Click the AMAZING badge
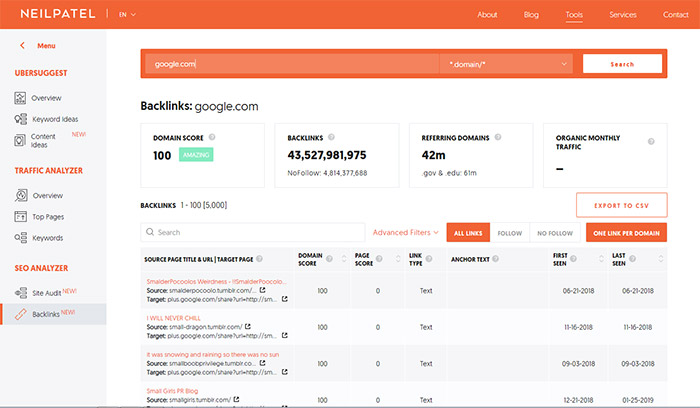Image resolution: width=700 pixels, height=408 pixels. click(x=196, y=155)
